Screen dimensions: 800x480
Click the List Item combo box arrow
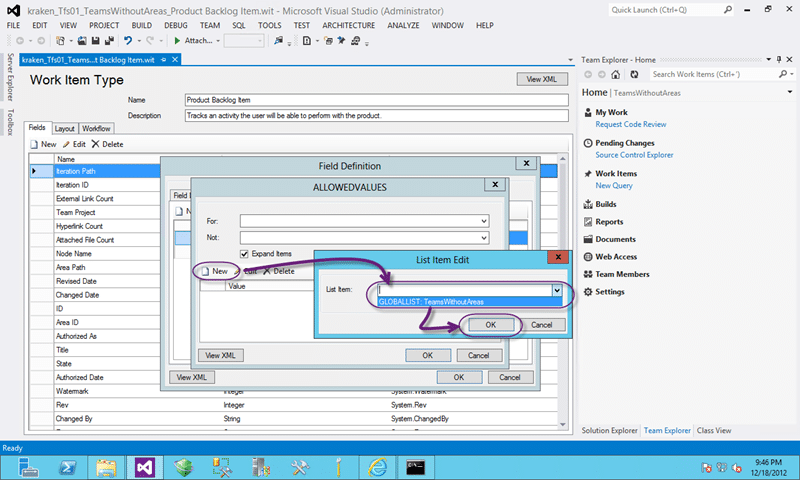click(557, 290)
